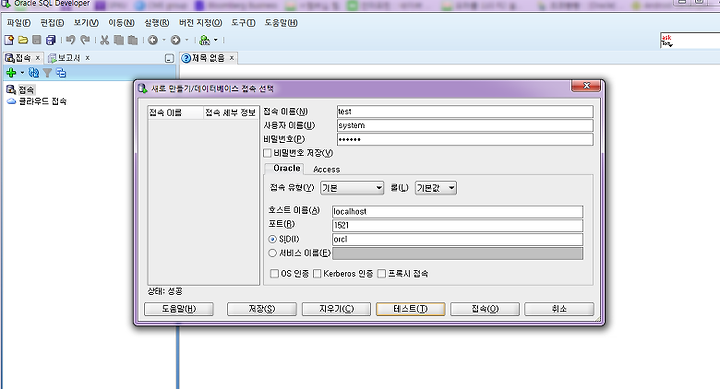Screen dimensions: 720x389
Task: Open the 파일 menu
Action: coord(18,23)
